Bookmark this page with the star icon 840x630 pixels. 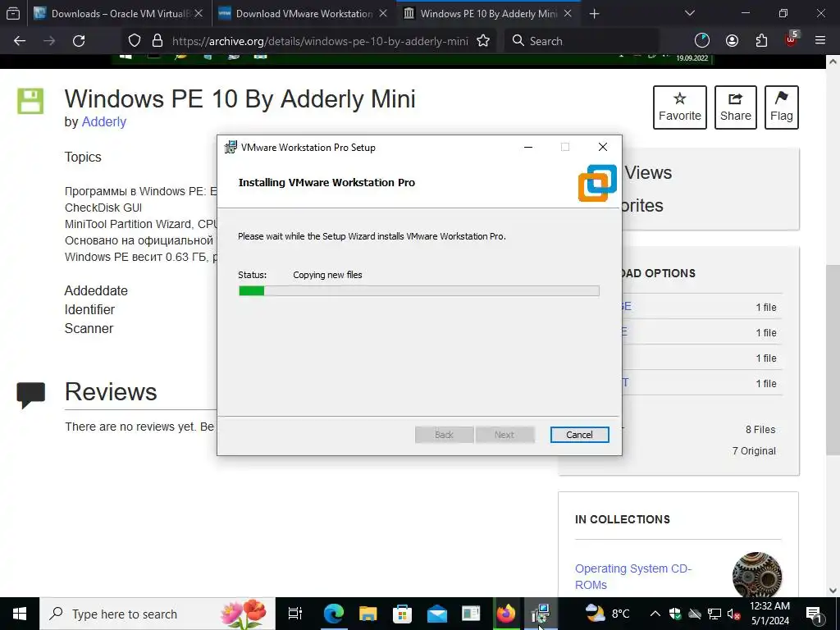(x=483, y=41)
